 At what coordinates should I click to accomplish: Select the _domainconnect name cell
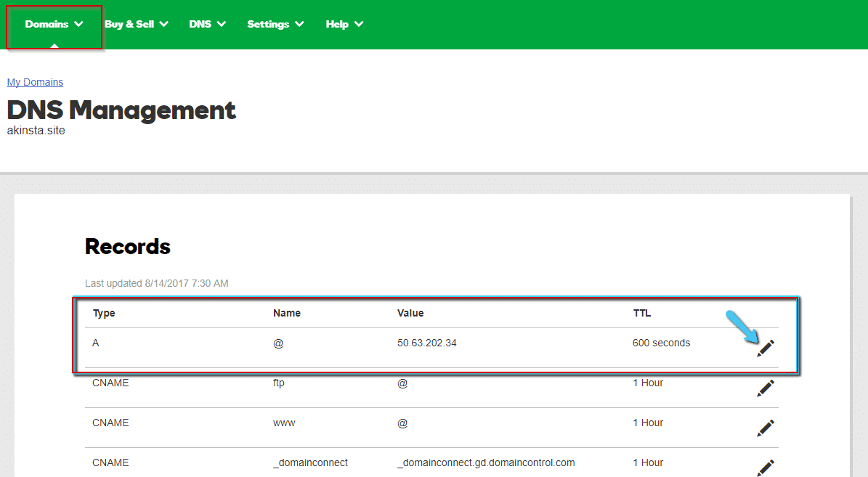[x=310, y=462]
